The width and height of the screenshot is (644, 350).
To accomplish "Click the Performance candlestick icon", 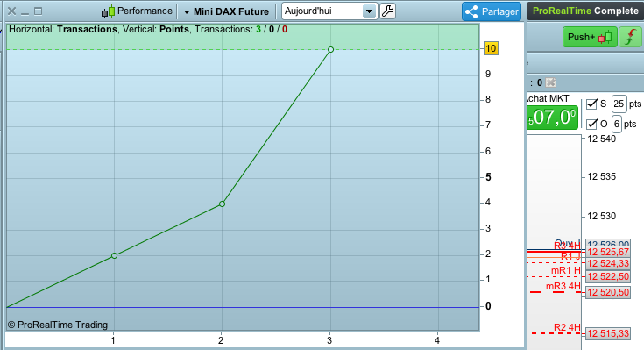I will click(x=108, y=12).
